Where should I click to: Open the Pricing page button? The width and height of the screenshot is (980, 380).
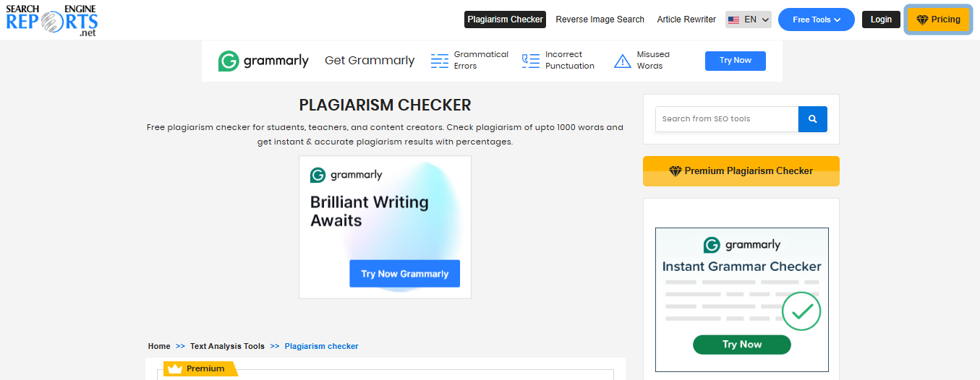coord(938,20)
